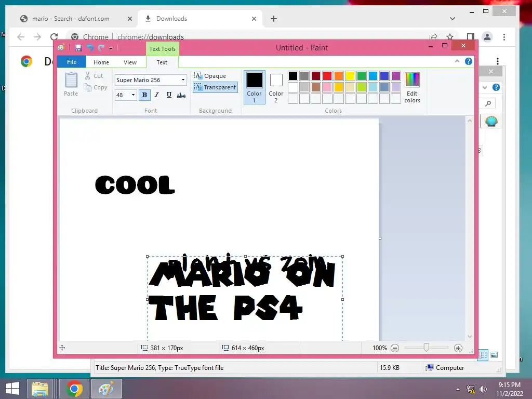The height and width of the screenshot is (399, 532).
Task: Select Transparent background option
Action: coord(215,87)
